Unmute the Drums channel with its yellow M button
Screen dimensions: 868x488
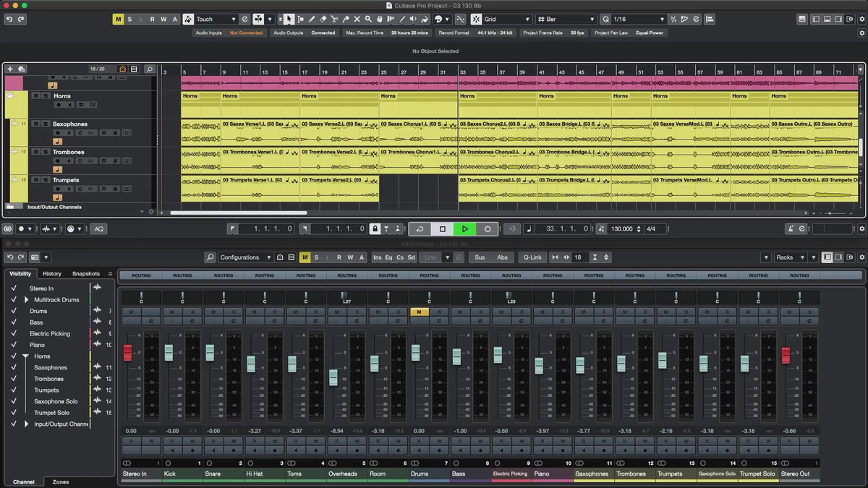(420, 312)
